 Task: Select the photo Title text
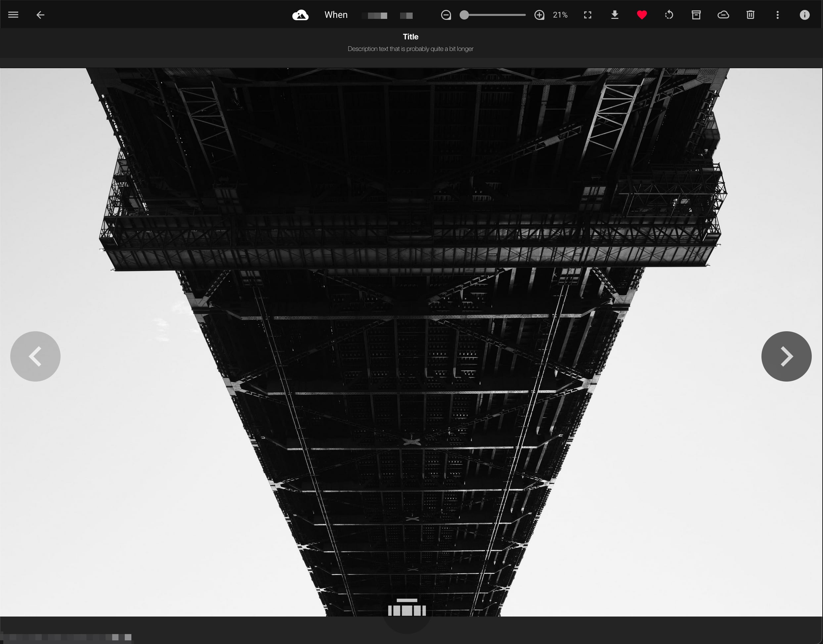[x=411, y=37]
